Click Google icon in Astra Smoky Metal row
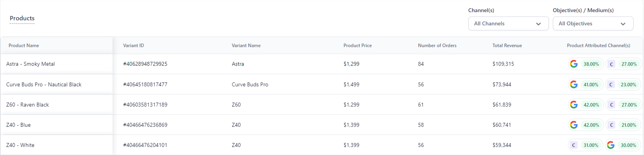Screen dimensions: 644x155 click(574, 64)
